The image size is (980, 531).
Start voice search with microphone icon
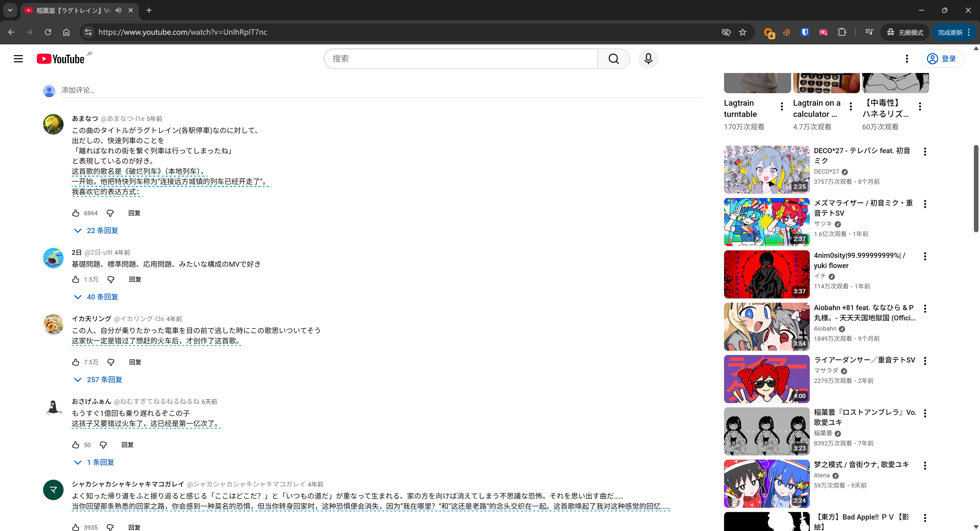coord(648,59)
